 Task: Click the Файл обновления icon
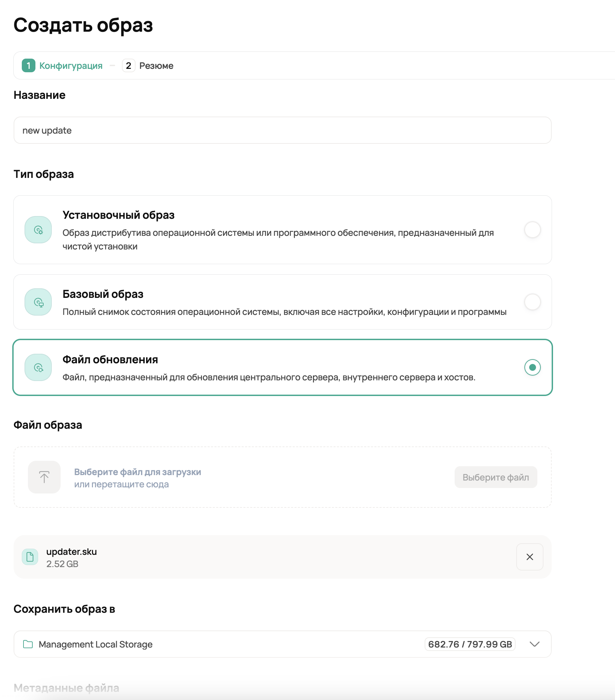tap(38, 367)
